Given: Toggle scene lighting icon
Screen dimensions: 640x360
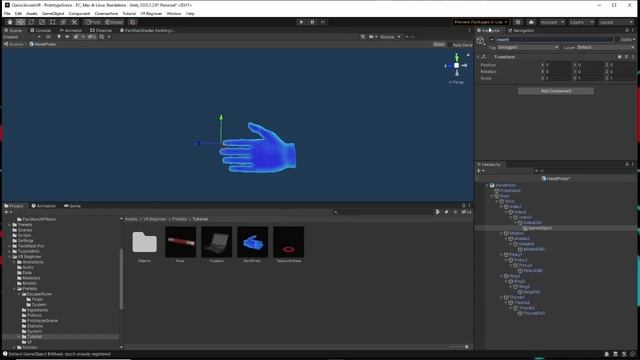Looking at the screenshot, I should click(x=59, y=37).
